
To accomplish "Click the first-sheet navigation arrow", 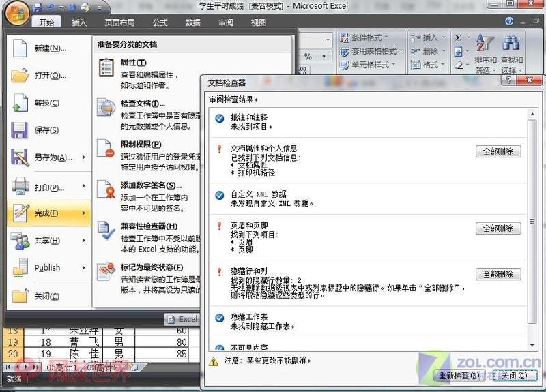I will point(8,367).
